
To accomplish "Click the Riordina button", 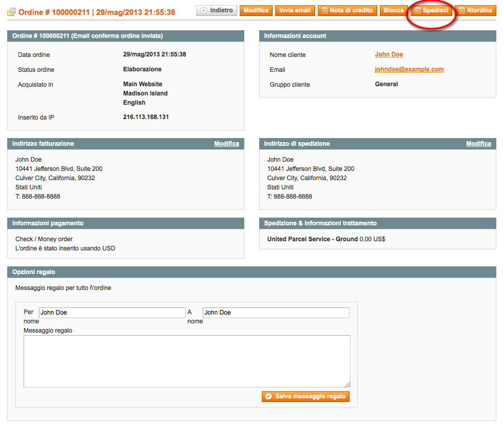I will pyautogui.click(x=475, y=10).
